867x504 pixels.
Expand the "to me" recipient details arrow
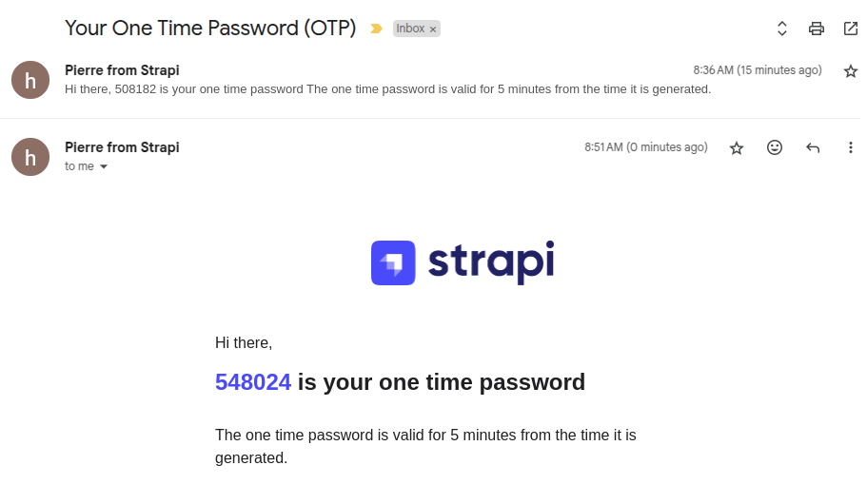pyautogui.click(x=104, y=166)
